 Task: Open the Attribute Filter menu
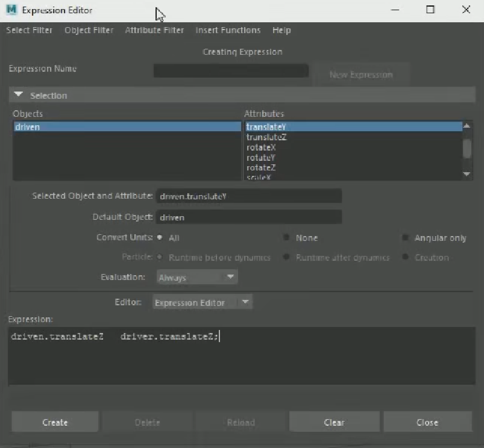(x=154, y=30)
